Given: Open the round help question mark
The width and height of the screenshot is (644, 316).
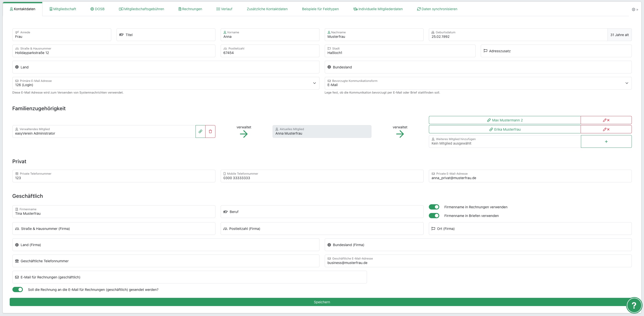Looking at the screenshot, I should pyautogui.click(x=634, y=305).
